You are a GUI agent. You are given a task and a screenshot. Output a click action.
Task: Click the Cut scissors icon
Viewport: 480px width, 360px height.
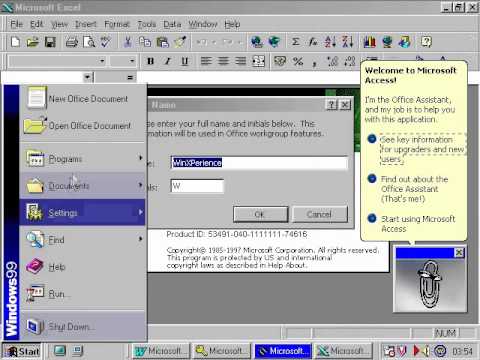click(127, 42)
